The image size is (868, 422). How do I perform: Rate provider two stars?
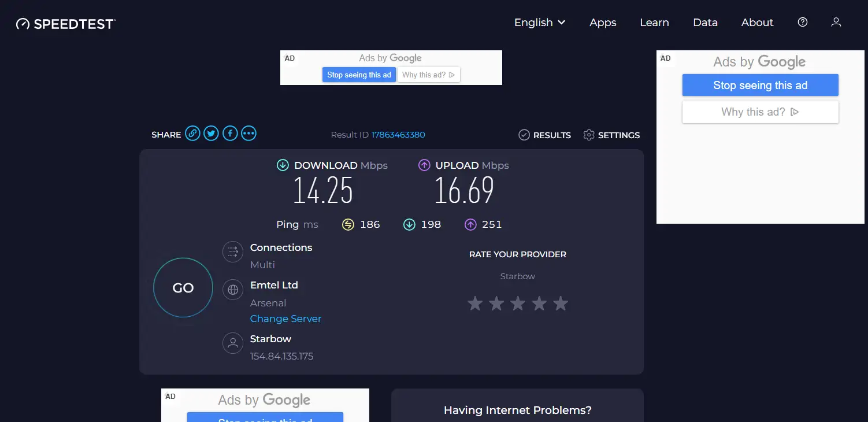tap(496, 303)
